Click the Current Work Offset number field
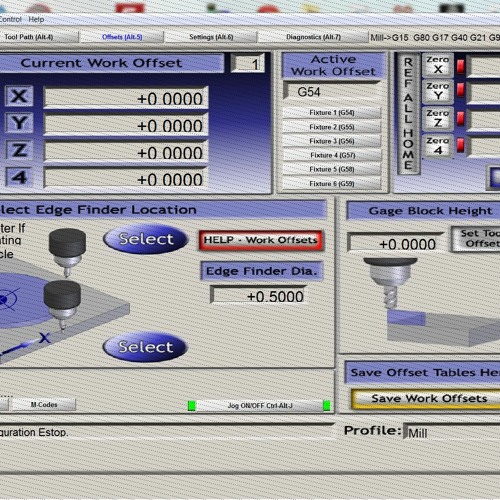This screenshot has height=500, width=500. tap(247, 63)
